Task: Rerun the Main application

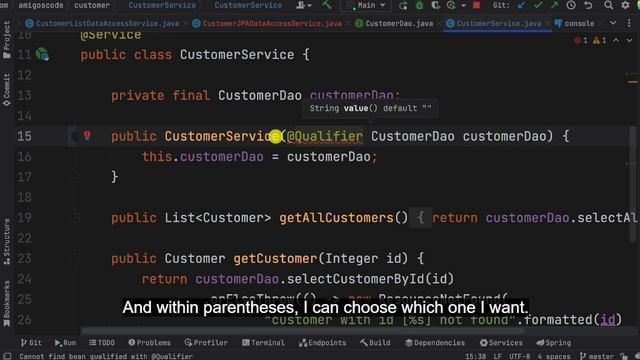Action: click(403, 5)
